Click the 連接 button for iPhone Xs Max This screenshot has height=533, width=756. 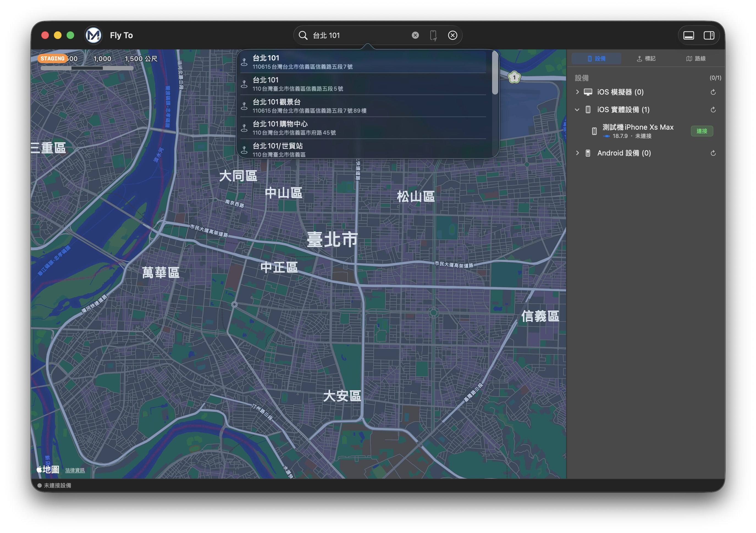pyautogui.click(x=702, y=131)
